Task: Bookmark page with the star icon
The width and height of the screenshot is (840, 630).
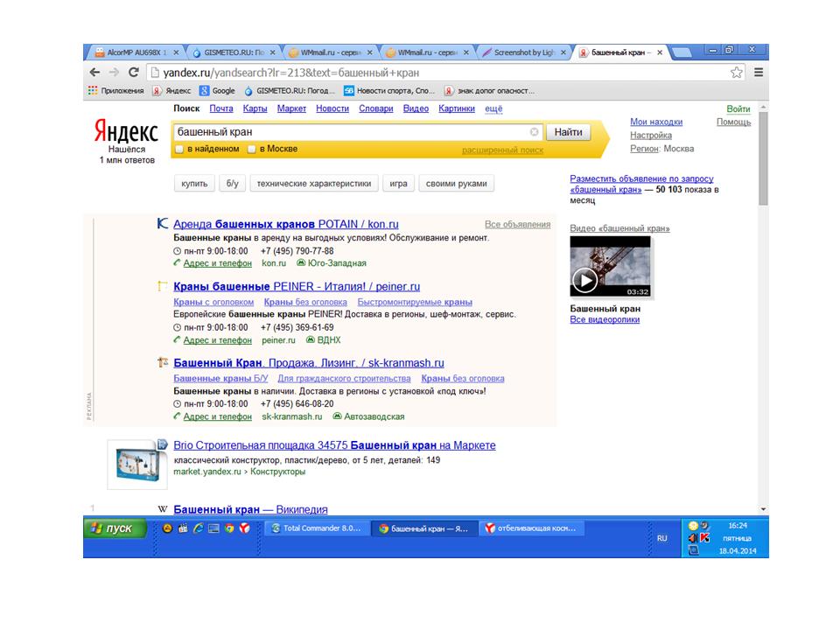Action: (x=737, y=73)
